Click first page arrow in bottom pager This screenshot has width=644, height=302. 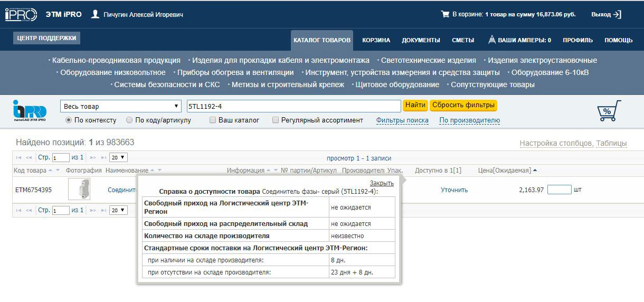click(19, 210)
